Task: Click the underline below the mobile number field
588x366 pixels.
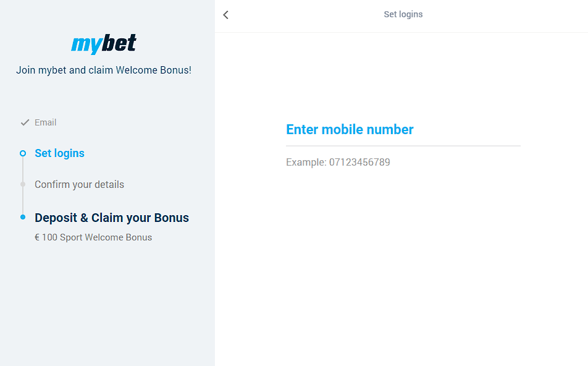Action: point(403,146)
